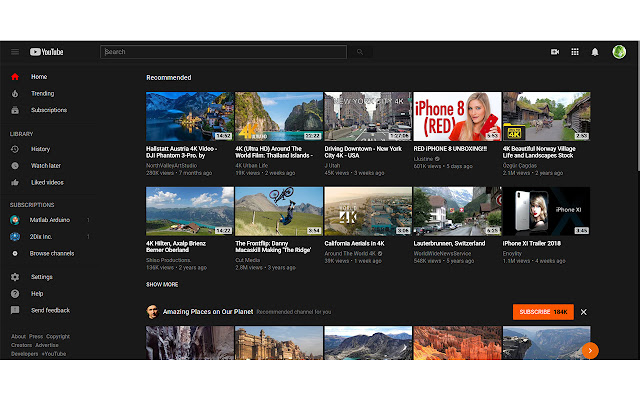Open the video upload camera icon
Image resolution: width=640 pixels, height=400 pixels.
point(555,52)
